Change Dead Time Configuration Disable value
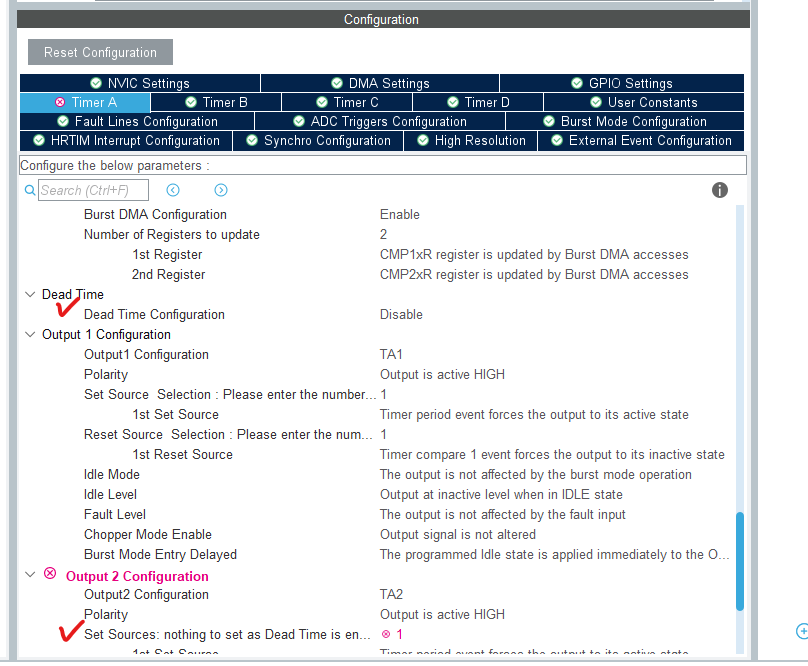 pos(401,314)
